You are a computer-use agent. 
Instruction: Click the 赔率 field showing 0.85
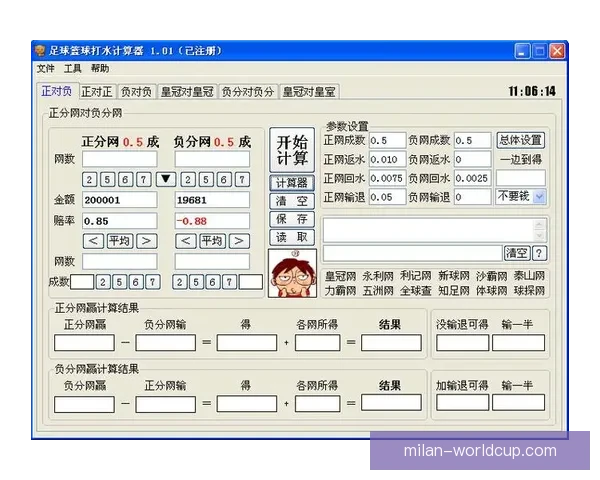120,221
